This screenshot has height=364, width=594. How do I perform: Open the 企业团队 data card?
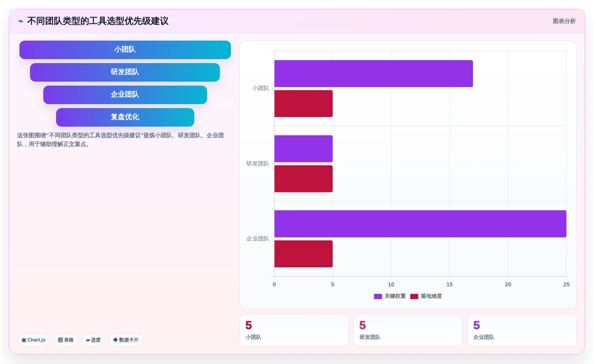(522, 330)
